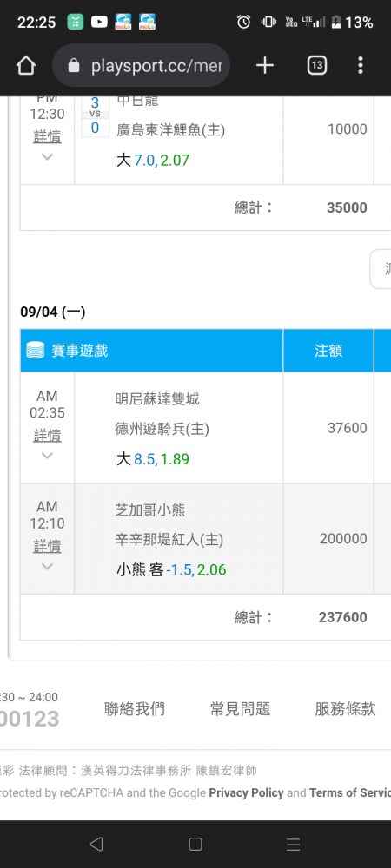391x868 pixels.
Task: Open 詳情 for 明尼蘇達雙城 game
Action: [47, 435]
